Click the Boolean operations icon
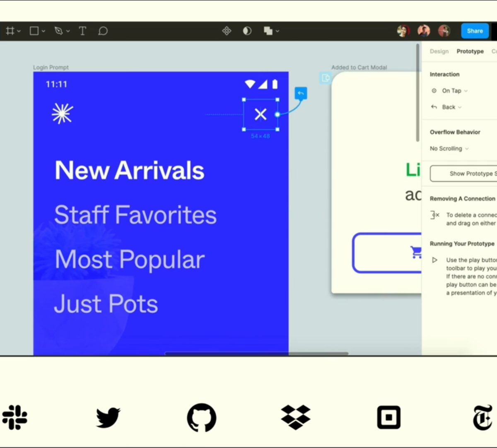 (x=268, y=31)
